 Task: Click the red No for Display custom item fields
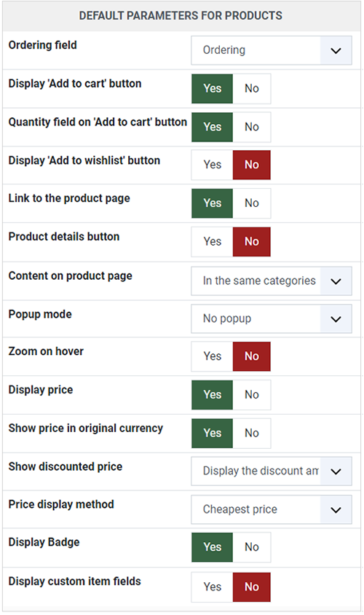coord(252,587)
